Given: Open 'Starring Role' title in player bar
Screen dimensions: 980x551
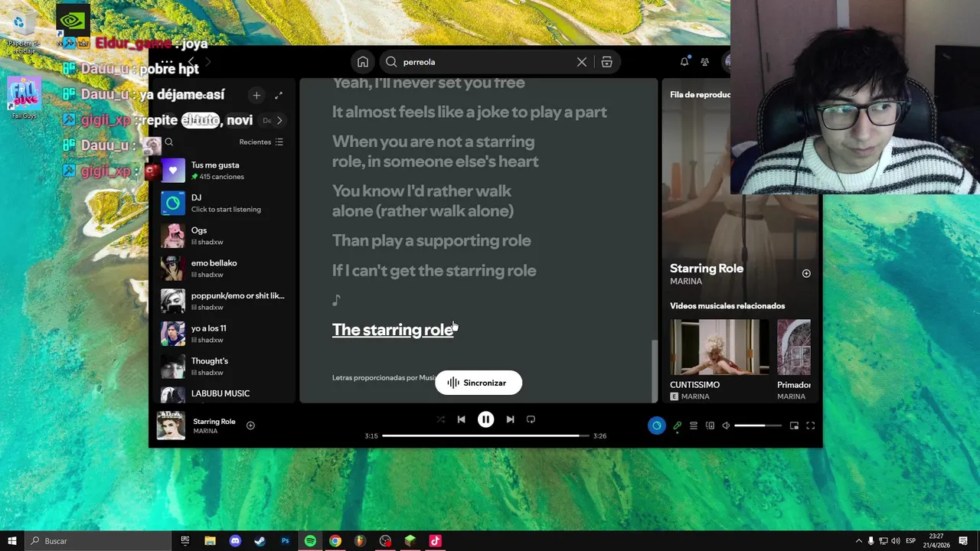Looking at the screenshot, I should [214, 422].
